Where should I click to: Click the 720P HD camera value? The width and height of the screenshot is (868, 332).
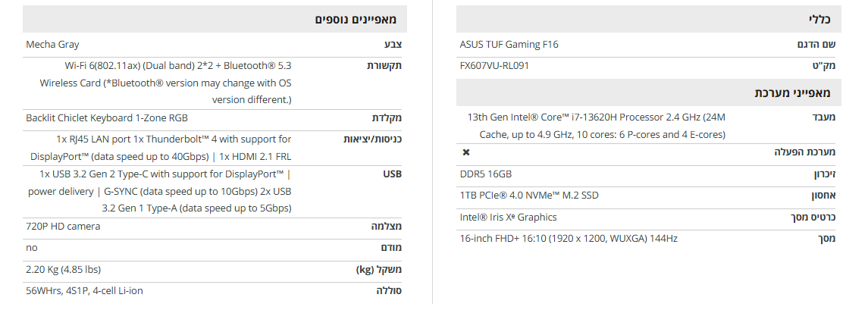click(63, 226)
